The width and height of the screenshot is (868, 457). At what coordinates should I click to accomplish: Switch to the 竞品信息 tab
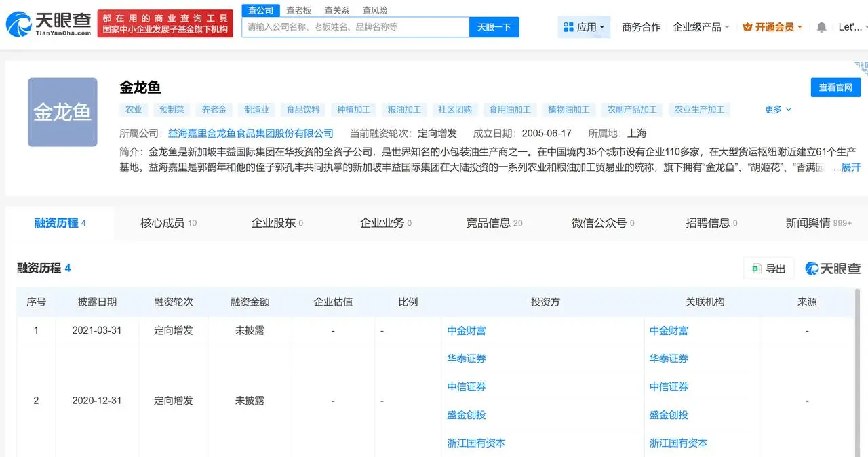pyautogui.click(x=494, y=223)
